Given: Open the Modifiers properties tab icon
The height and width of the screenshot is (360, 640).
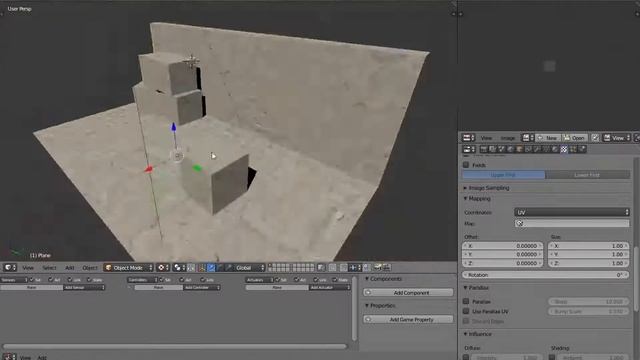Looking at the screenshot, I should [x=537, y=149].
